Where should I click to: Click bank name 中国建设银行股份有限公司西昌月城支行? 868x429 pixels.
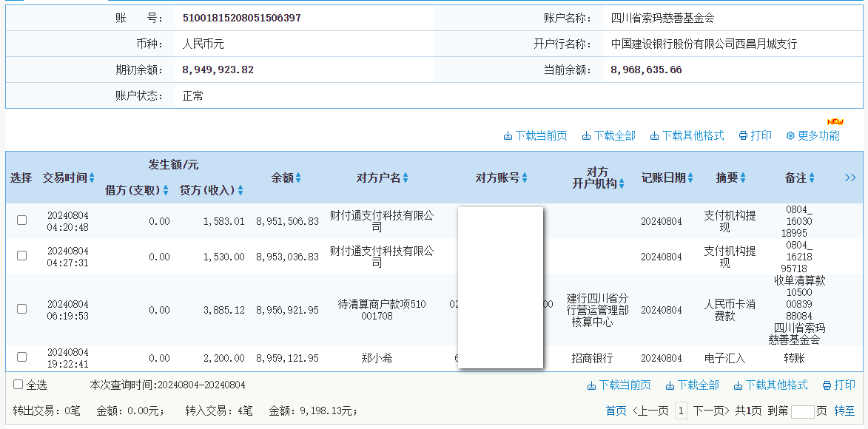(704, 44)
